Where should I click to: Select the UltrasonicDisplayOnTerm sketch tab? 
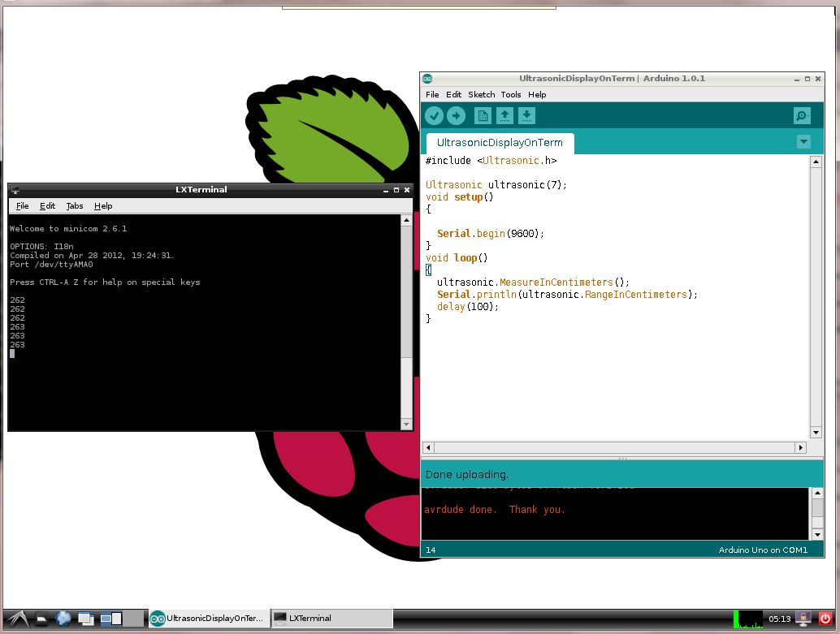500,142
